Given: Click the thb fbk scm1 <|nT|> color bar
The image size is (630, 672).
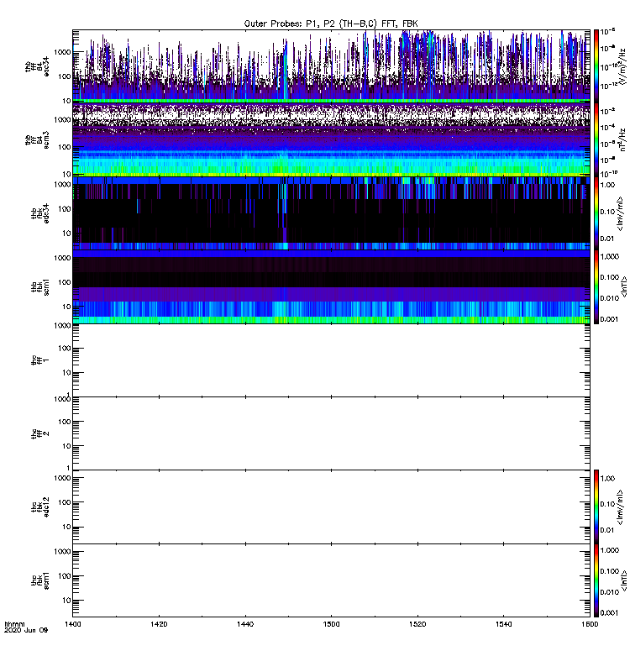Looking at the screenshot, I should tap(596, 286).
